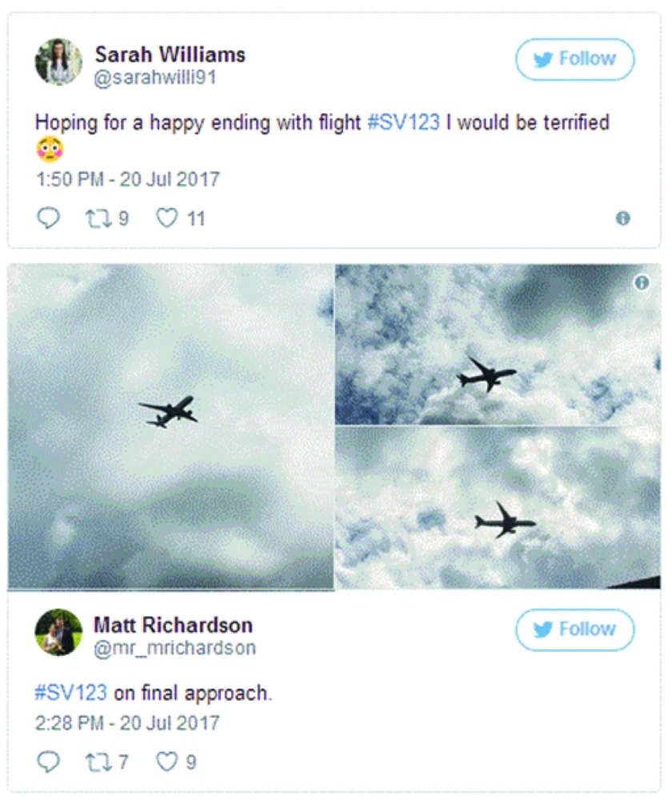View bottom-right plane photo
Screen dimensions: 672x800
[x=498, y=508]
